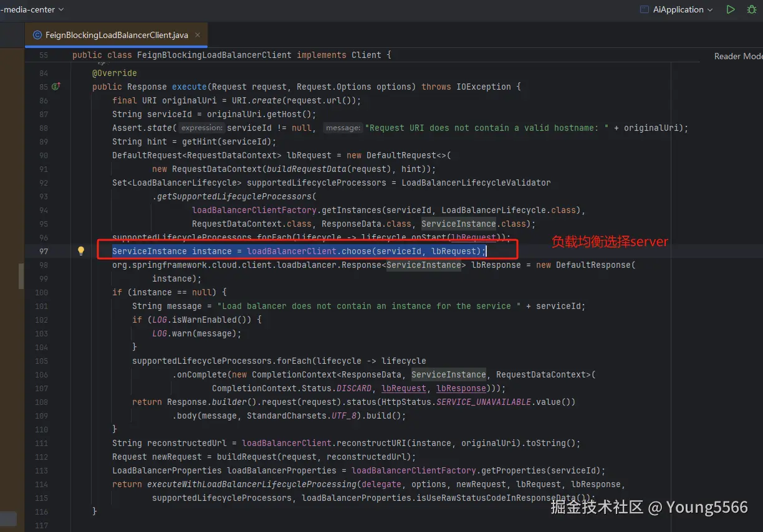Open the AiApplication run configuration dropdown
The width and height of the screenshot is (763, 532).
tap(677, 9)
